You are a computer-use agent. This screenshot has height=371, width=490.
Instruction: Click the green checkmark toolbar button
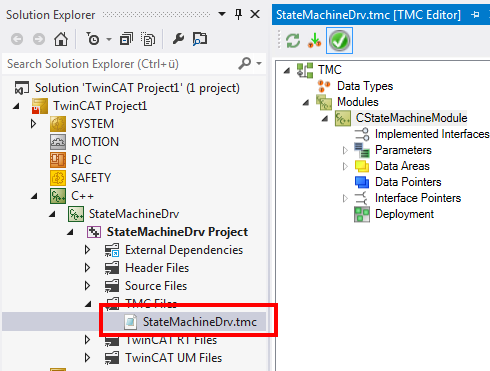pos(339,41)
